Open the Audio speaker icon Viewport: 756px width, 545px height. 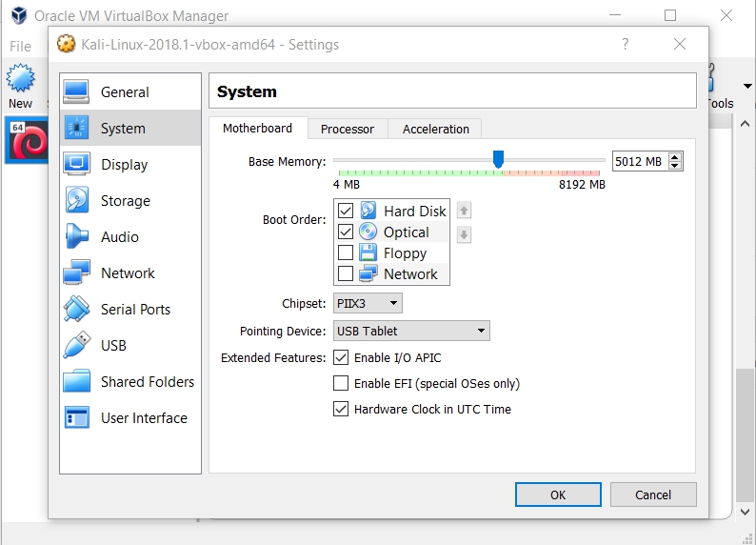click(77, 237)
